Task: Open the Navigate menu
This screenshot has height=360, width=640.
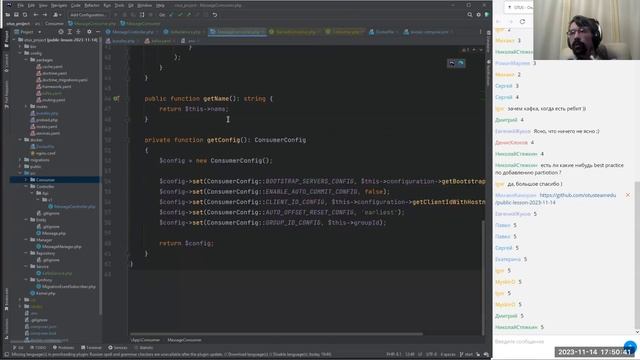Action: click(x=59, y=6)
